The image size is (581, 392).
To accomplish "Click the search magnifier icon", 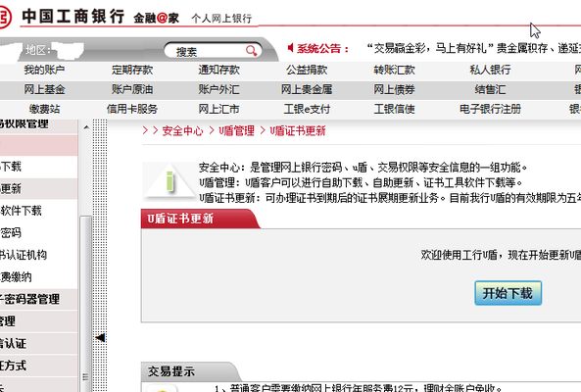I will [x=251, y=51].
